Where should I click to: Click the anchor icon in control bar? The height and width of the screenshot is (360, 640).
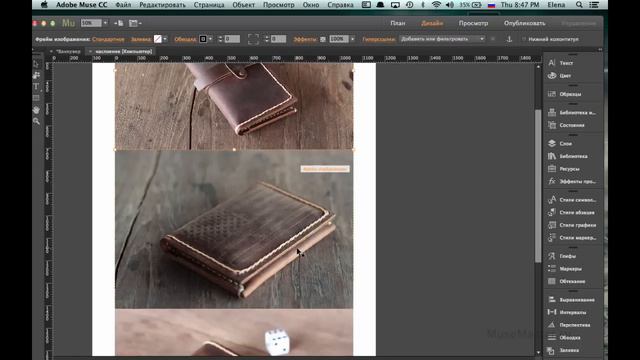point(509,39)
